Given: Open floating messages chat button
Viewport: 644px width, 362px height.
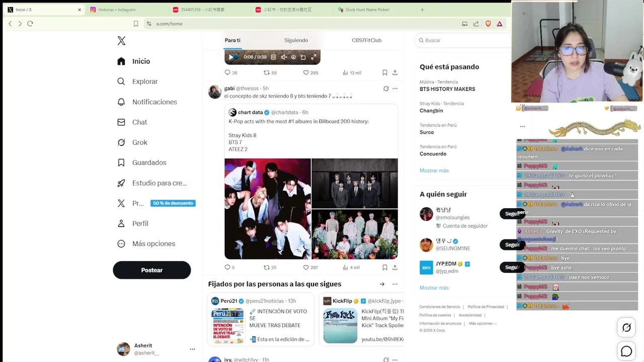Looking at the screenshot, I should pyautogui.click(x=626, y=351).
